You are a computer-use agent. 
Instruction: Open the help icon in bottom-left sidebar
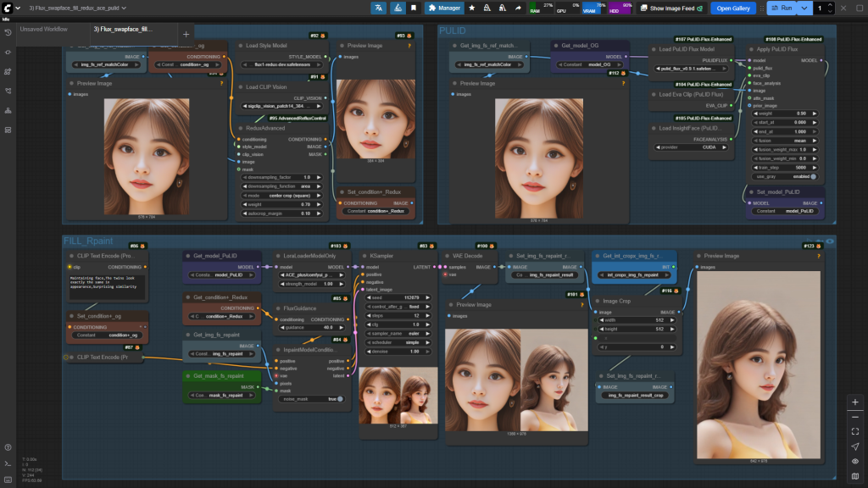point(8,447)
